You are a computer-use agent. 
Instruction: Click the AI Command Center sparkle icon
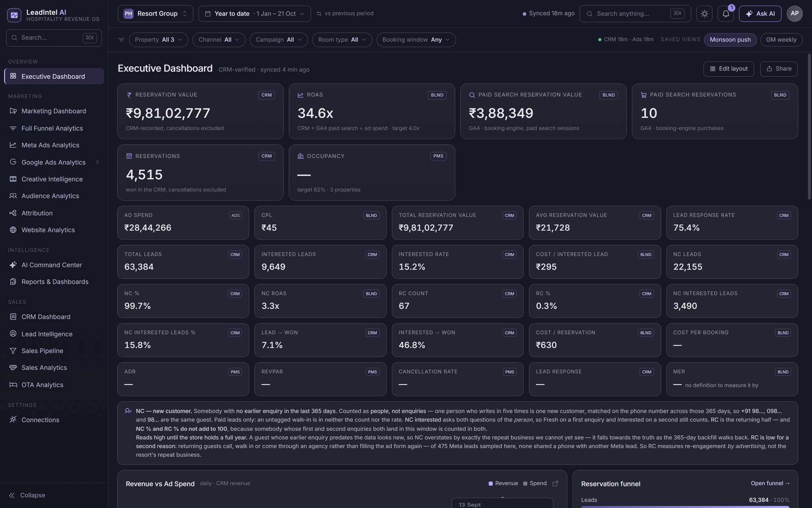tap(13, 265)
